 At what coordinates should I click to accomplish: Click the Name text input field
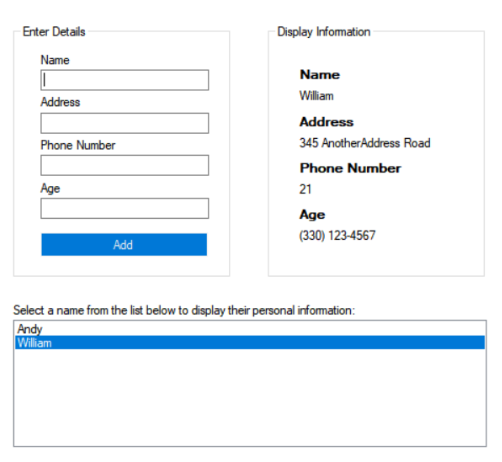point(125,80)
